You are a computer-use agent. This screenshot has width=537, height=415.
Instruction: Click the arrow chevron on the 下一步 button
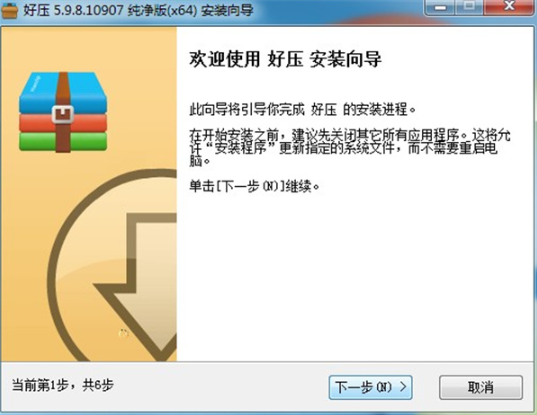(x=403, y=387)
